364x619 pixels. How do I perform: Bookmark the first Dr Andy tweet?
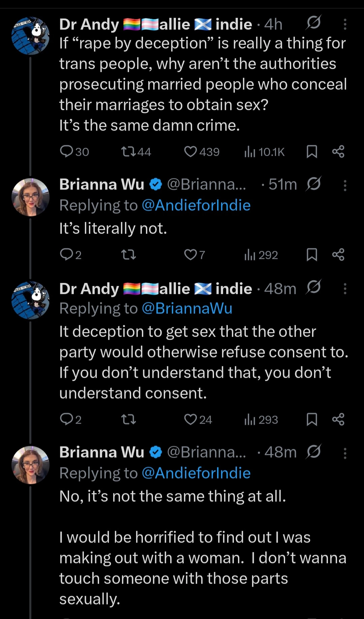click(x=312, y=152)
